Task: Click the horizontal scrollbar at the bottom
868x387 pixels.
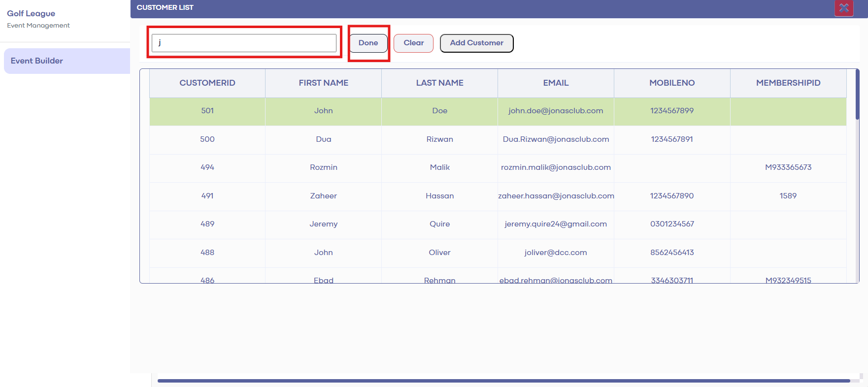Action: (502, 381)
